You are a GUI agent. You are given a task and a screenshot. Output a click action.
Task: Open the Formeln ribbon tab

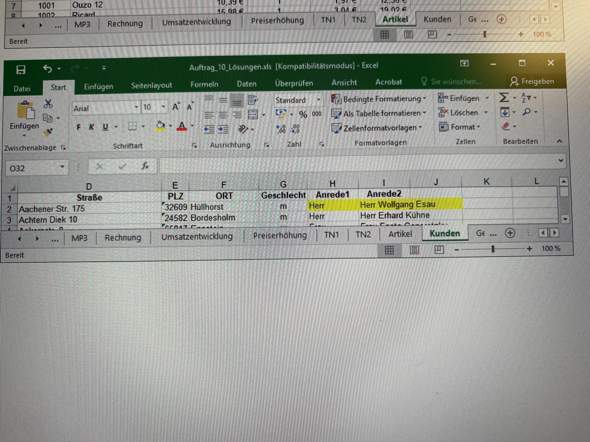pos(204,84)
